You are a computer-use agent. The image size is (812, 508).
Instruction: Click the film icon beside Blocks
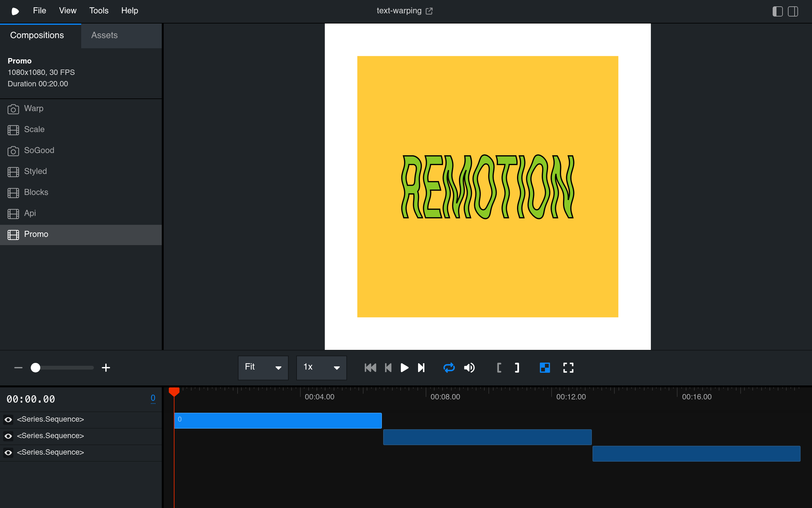pyautogui.click(x=13, y=193)
